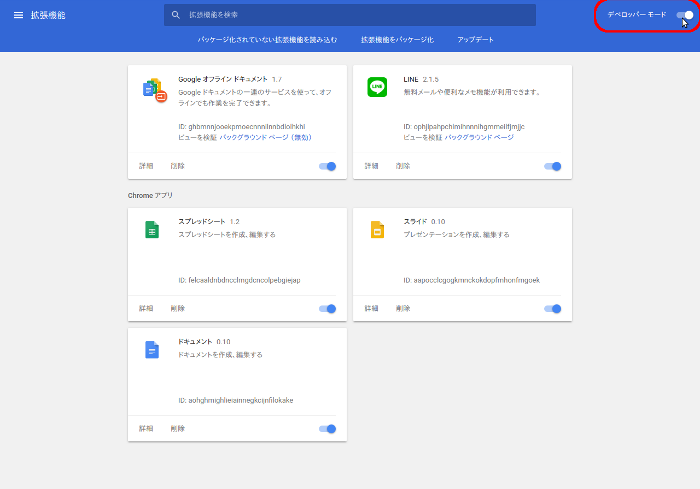Click the Update button
The image size is (700, 489).
(475, 40)
